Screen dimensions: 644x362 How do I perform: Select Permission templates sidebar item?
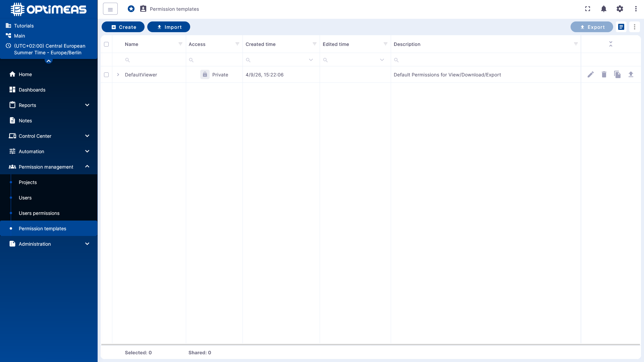[49, 229]
